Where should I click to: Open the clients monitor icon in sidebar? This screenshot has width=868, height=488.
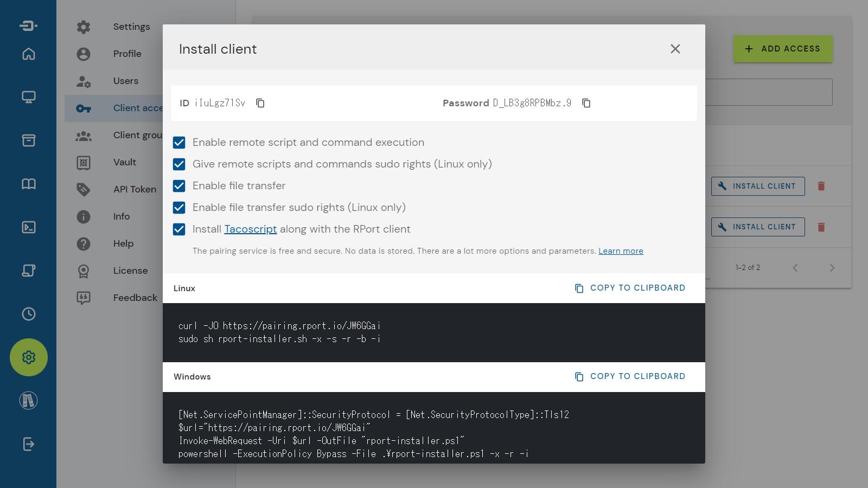(29, 97)
